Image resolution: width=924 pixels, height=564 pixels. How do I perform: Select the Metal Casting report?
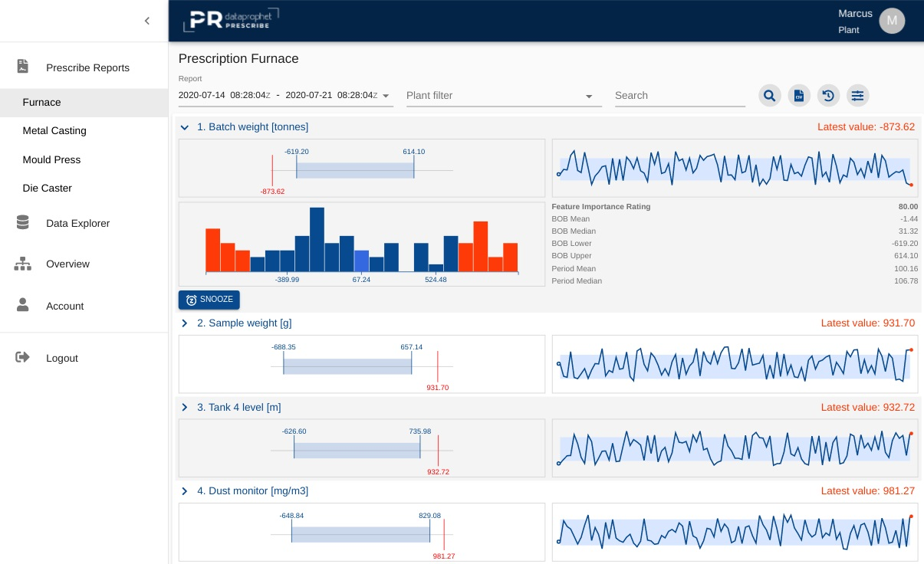54,130
